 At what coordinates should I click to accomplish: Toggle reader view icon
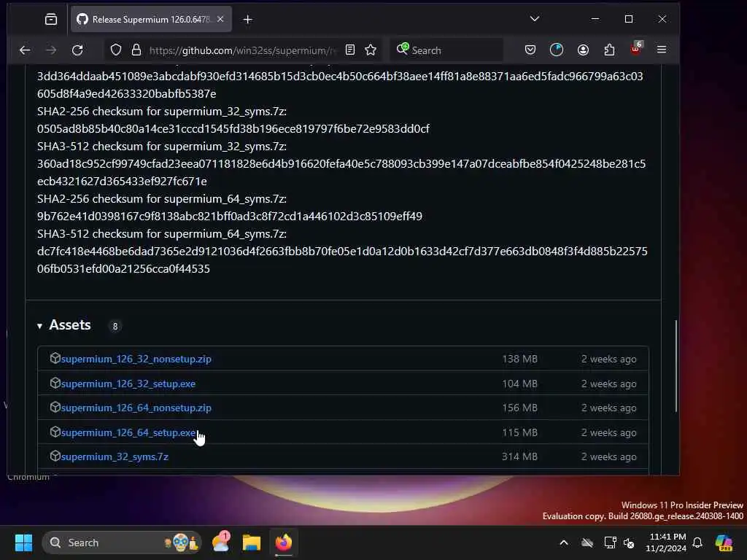(350, 50)
